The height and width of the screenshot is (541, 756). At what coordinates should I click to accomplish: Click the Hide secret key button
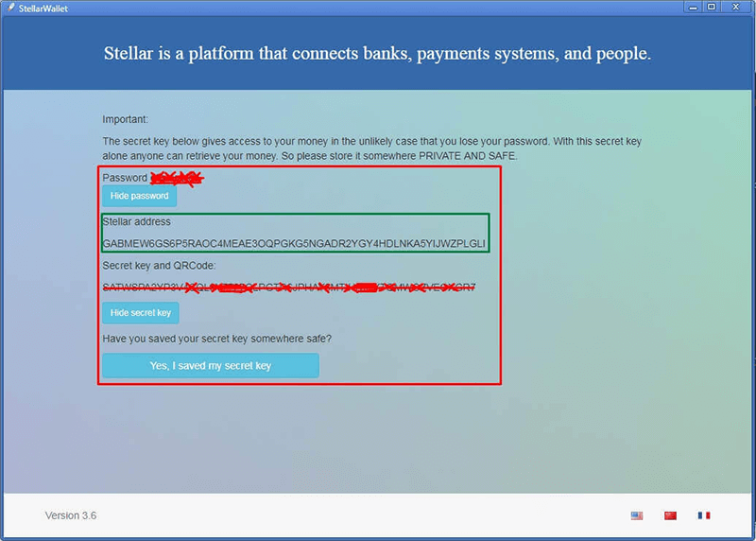click(x=140, y=313)
